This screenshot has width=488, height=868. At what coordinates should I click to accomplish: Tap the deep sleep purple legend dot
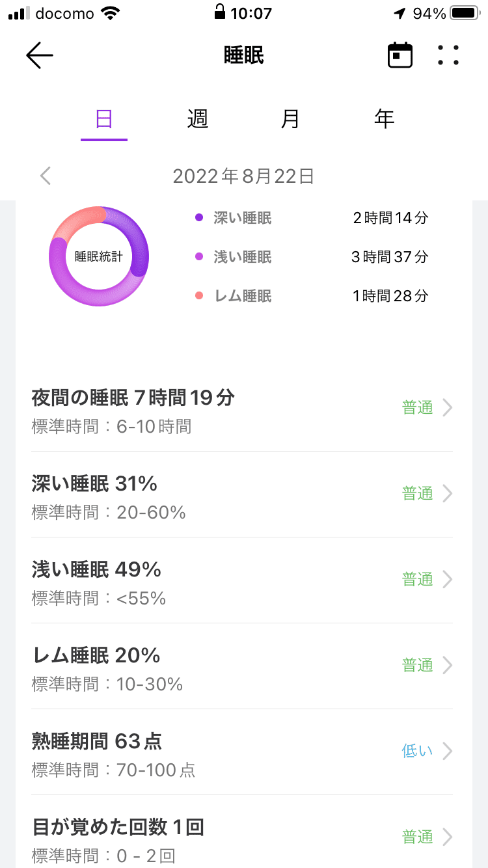199,219
